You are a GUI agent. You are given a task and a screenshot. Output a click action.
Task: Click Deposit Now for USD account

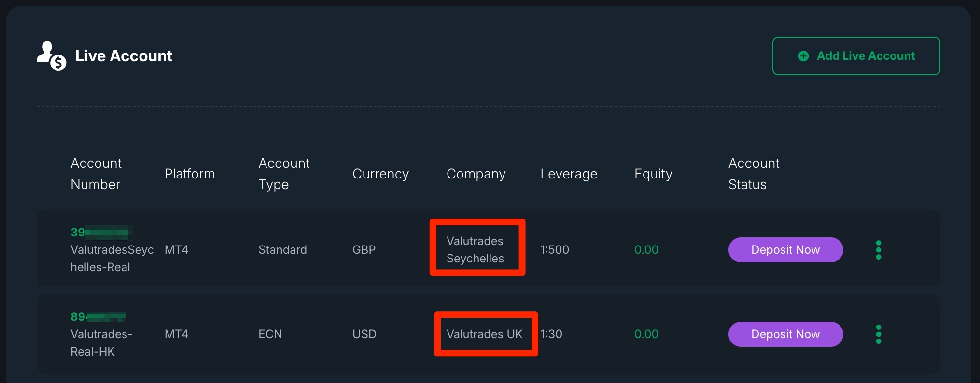coord(785,334)
